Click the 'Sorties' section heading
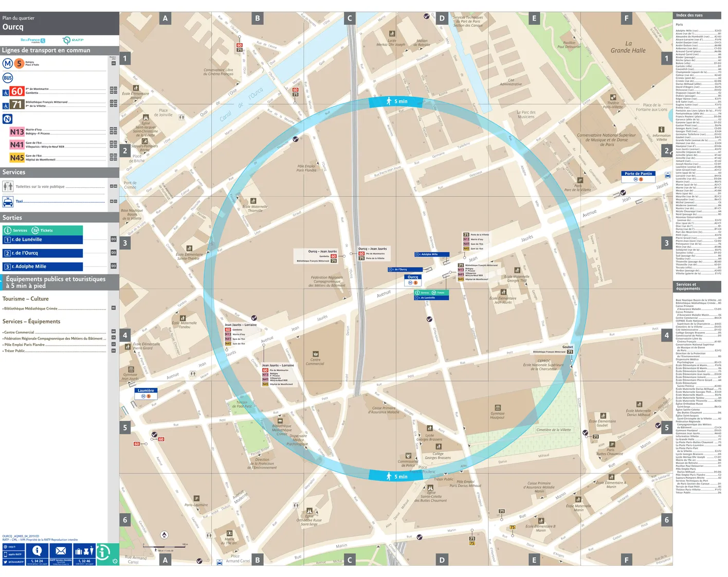 pyautogui.click(x=12, y=218)
